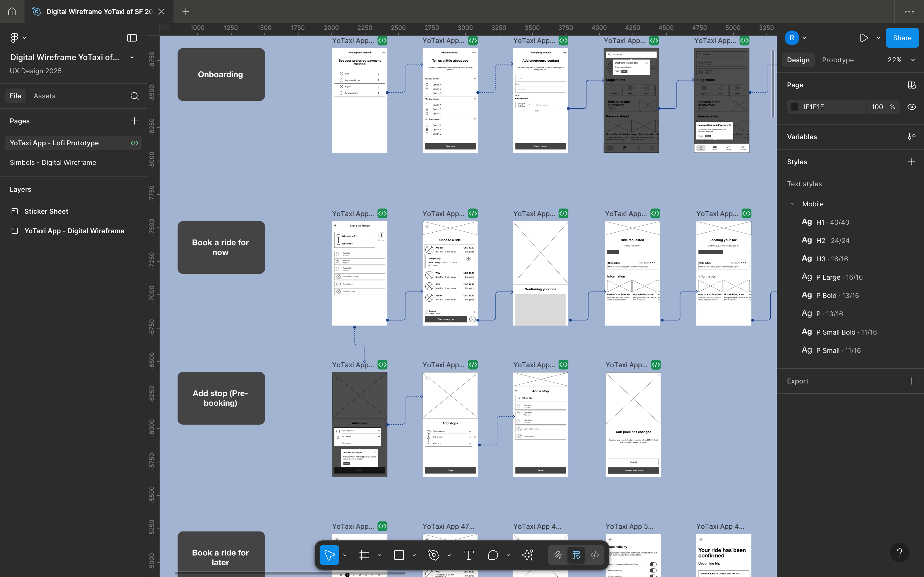924x577 pixels.
Task: Click the home icon in tab bar
Action: [x=12, y=12]
